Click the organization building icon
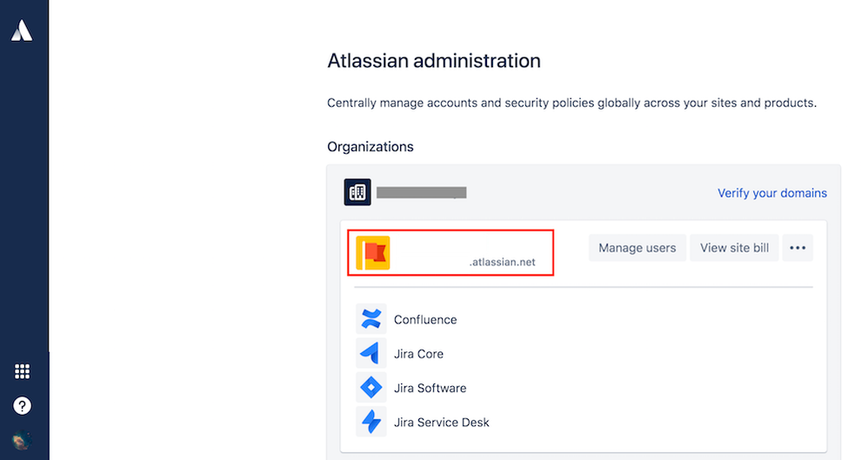 click(x=357, y=192)
